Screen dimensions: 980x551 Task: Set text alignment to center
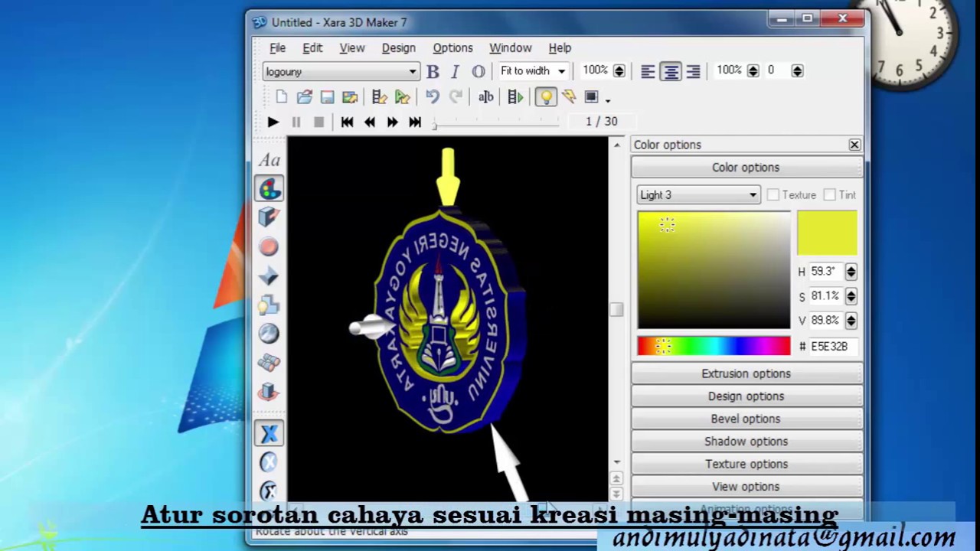[x=671, y=71]
